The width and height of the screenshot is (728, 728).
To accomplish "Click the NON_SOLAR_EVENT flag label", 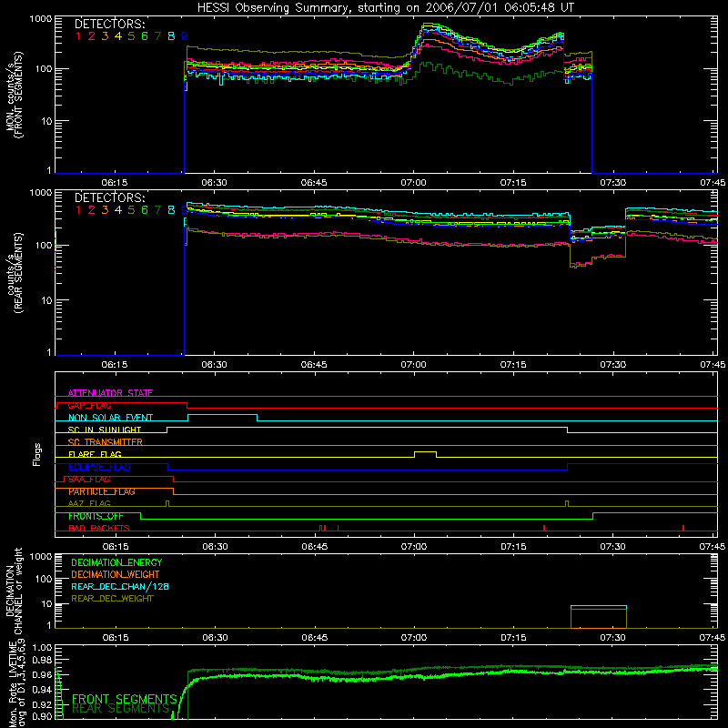I will 110,418.
